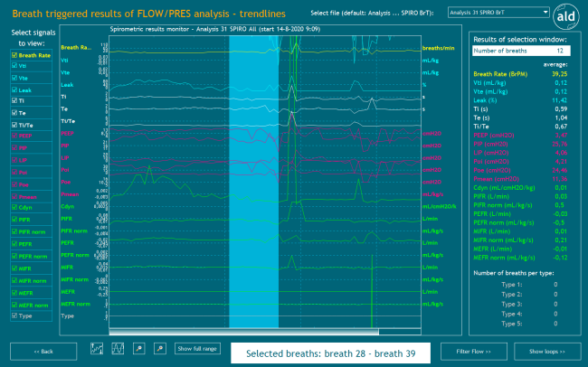
Task: Click the highlighted cyan selection window in chart
Action: pyautogui.click(x=253, y=181)
